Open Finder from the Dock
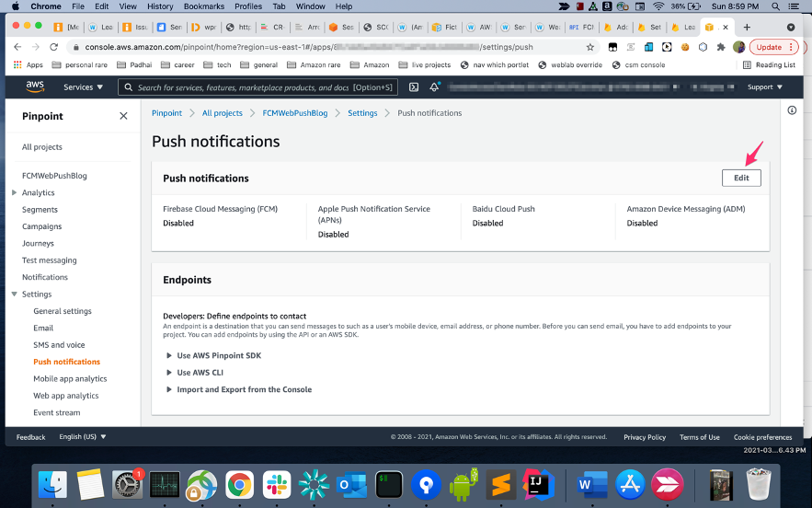This screenshot has height=508, width=812. (52, 485)
